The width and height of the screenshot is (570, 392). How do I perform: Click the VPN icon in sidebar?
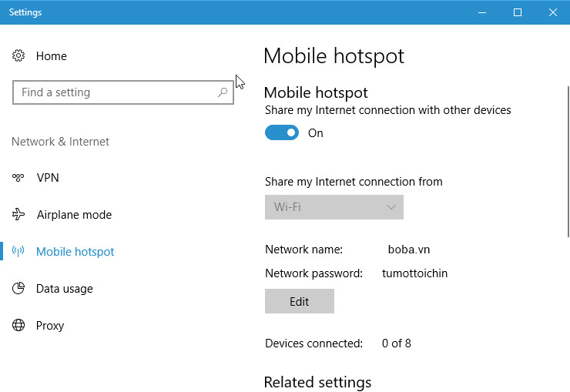18,178
